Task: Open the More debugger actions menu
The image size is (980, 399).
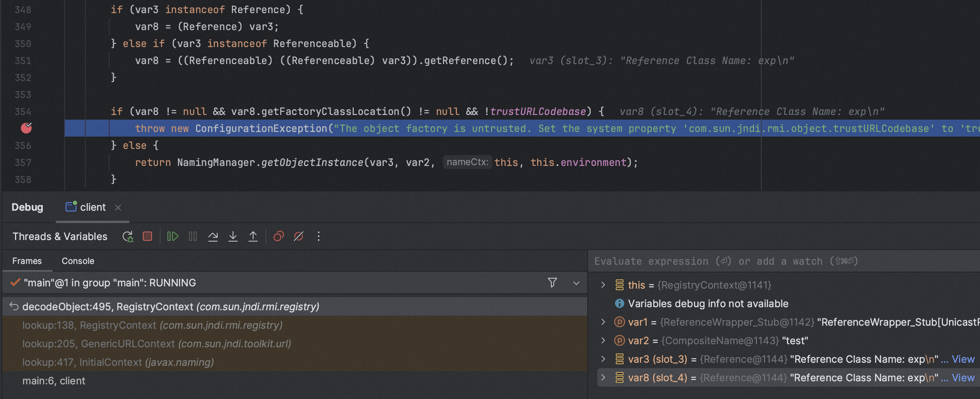Action: (319, 236)
